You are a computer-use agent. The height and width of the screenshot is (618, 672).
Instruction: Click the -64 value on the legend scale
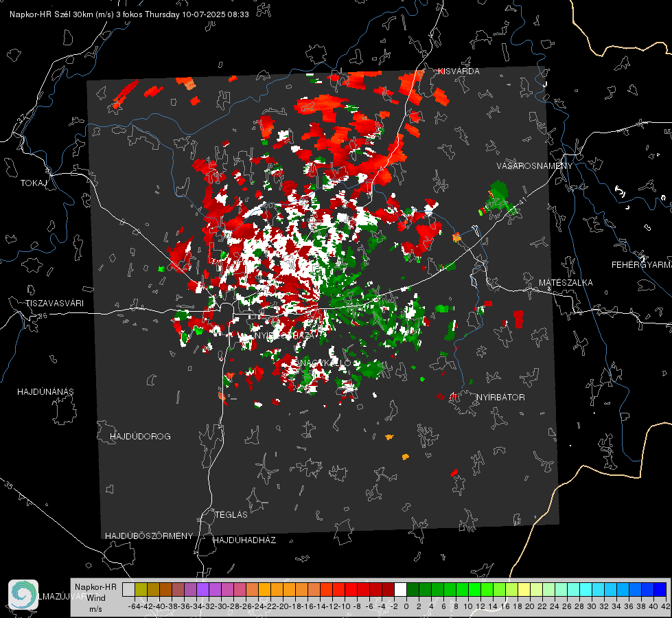135,606
